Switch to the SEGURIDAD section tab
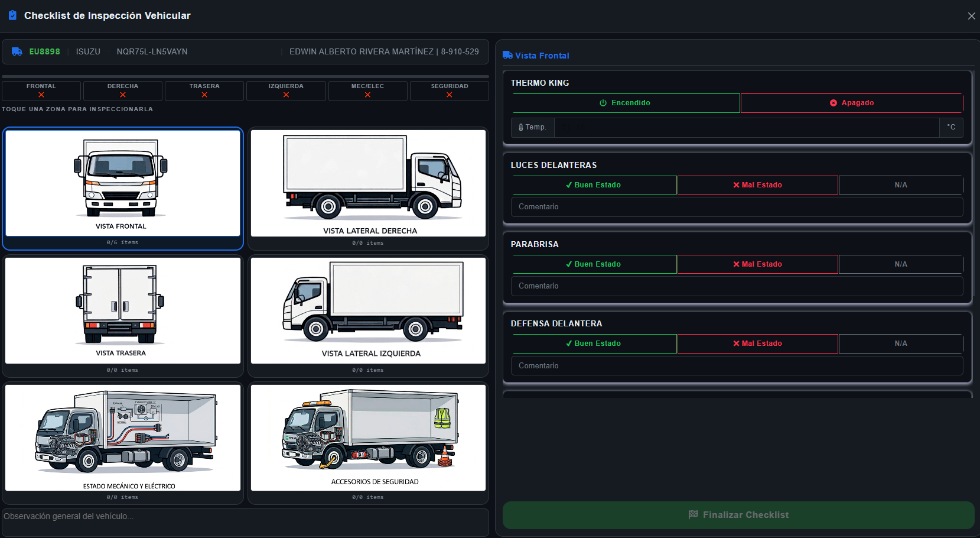The height and width of the screenshot is (538, 980). click(450, 90)
